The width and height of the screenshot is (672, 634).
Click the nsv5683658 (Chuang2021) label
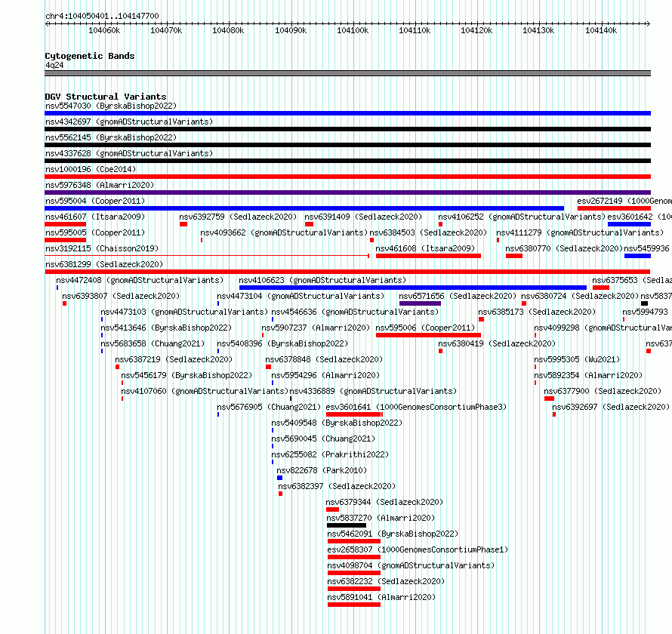click(x=153, y=343)
